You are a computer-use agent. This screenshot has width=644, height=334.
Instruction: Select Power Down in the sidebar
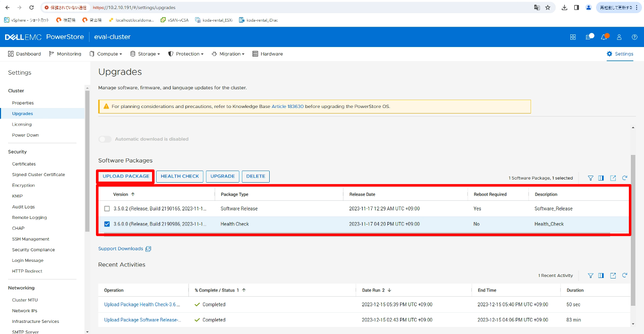(x=25, y=135)
